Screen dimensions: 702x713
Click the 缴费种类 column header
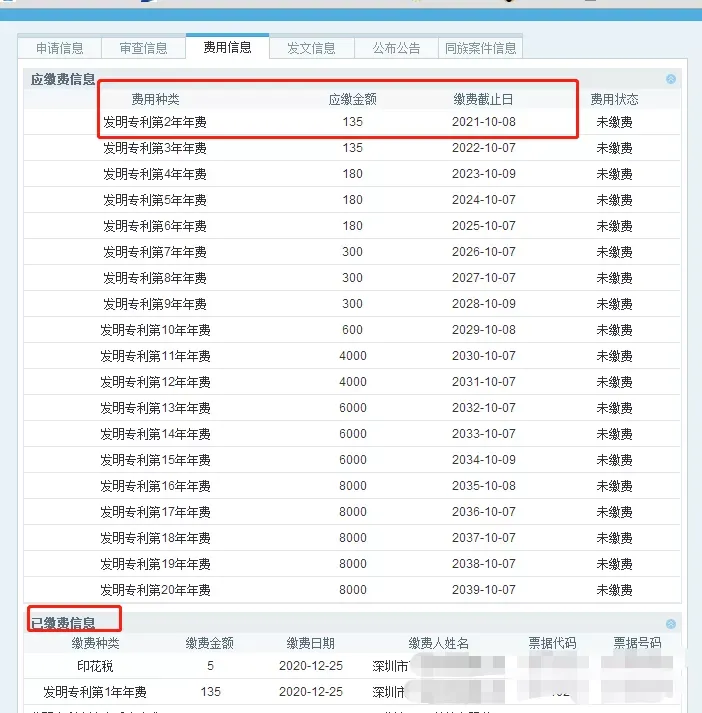[x=95, y=643]
